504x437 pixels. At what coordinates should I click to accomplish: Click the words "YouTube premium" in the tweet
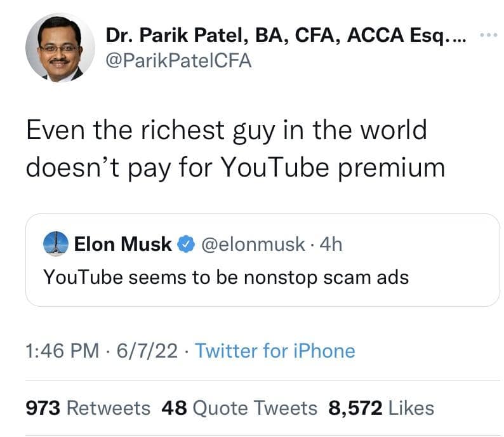[333, 166]
